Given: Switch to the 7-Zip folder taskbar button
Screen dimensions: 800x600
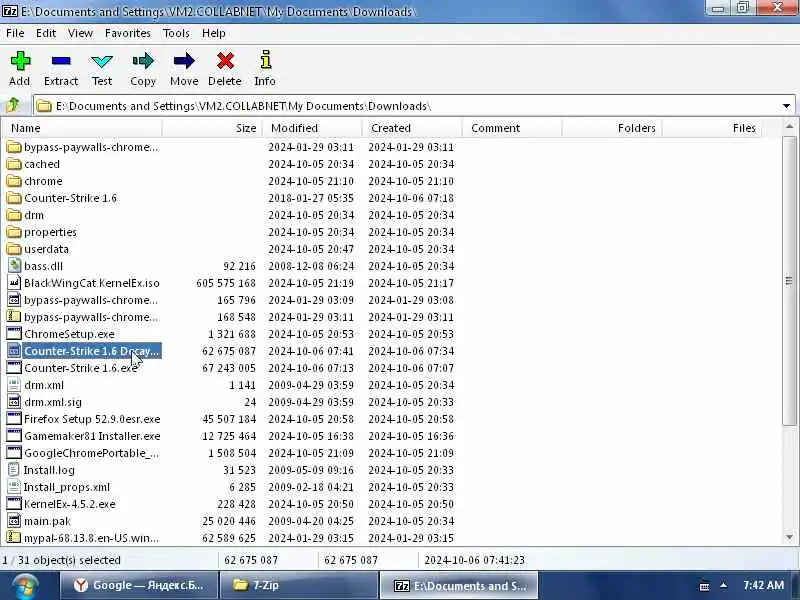Looking at the screenshot, I should click(x=298, y=585).
